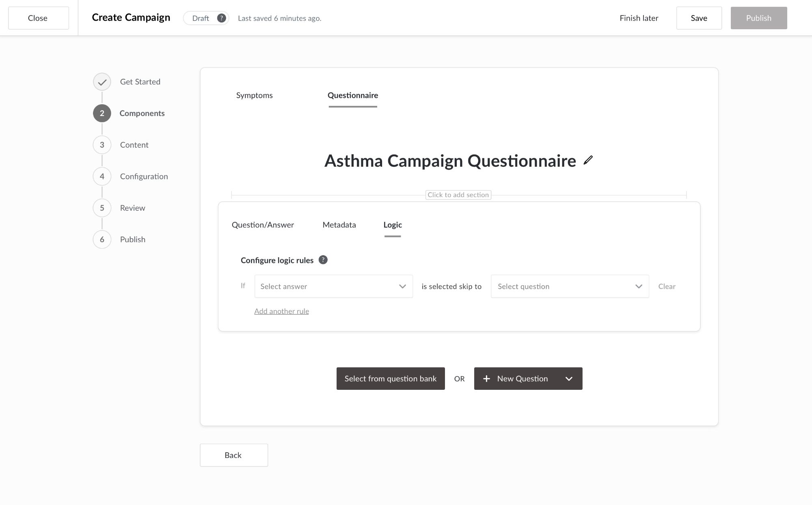Click Finish later in header
The width and height of the screenshot is (812, 505).
point(639,18)
